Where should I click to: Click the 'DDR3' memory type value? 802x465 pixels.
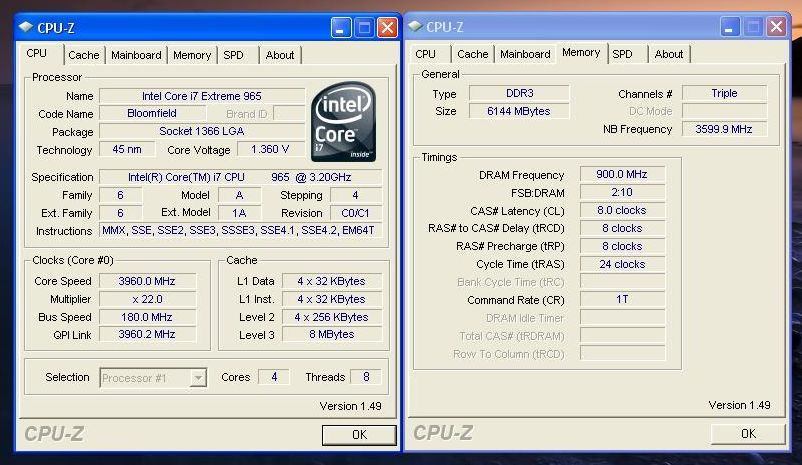(519, 93)
